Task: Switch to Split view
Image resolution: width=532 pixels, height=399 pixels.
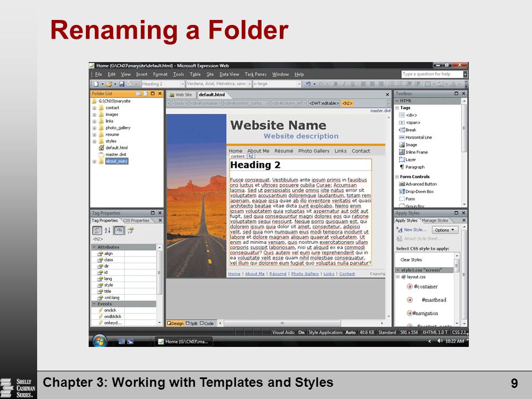Action: 192,323
